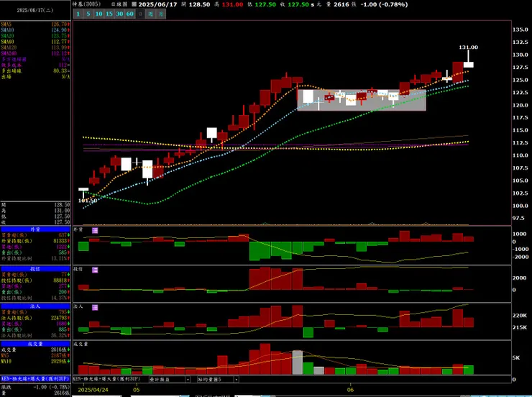Click the SMA60 legend label

coord(7,42)
